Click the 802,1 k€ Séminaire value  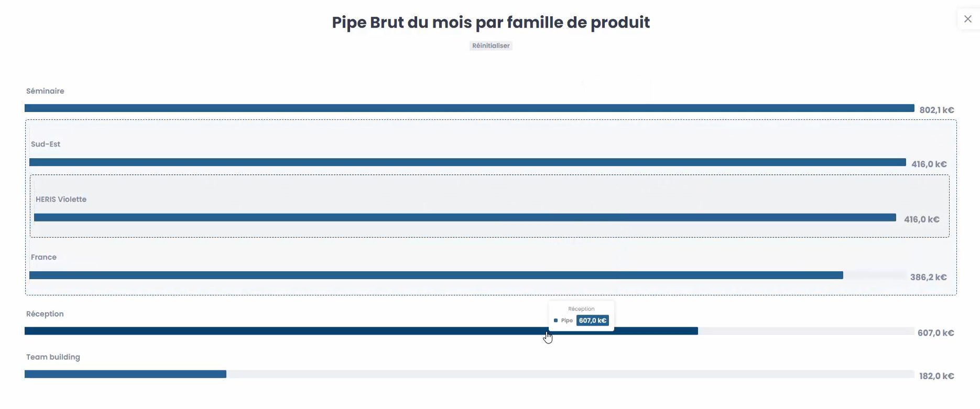click(x=937, y=110)
